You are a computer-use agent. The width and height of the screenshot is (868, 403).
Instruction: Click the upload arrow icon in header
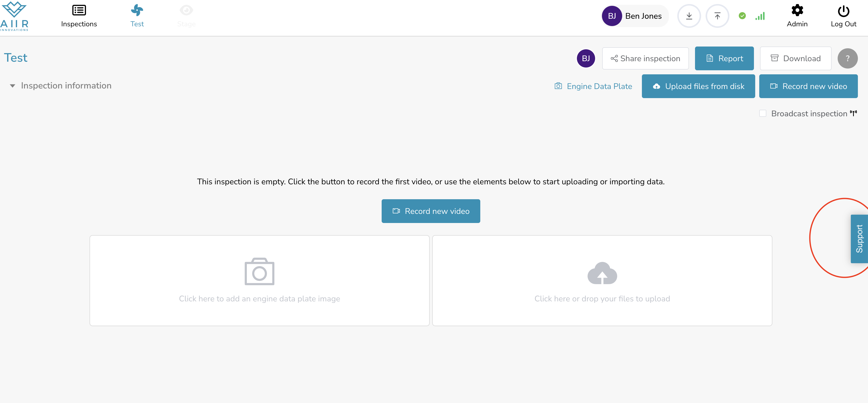point(717,16)
